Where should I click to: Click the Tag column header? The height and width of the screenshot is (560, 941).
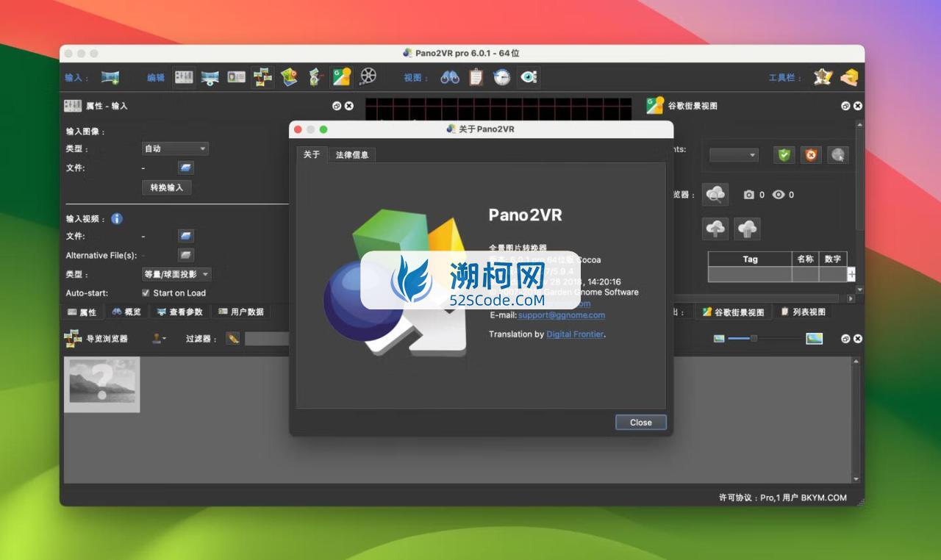tap(750, 259)
